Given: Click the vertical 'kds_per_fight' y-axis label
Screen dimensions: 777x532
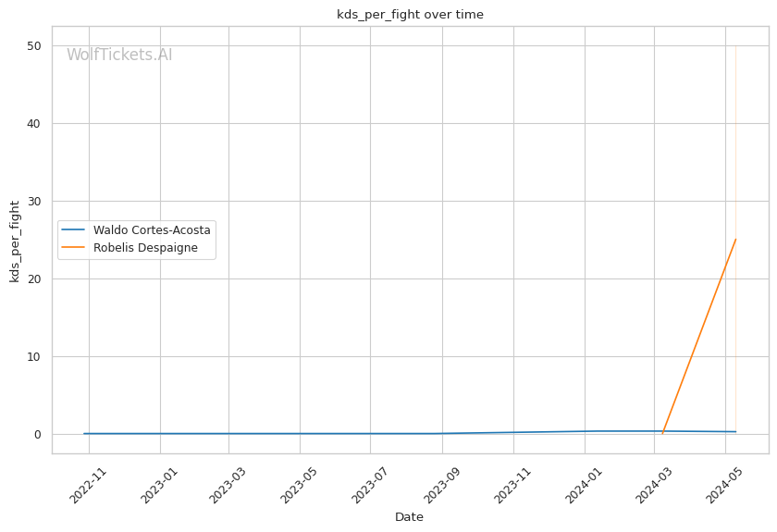Looking at the screenshot, I should [15, 241].
